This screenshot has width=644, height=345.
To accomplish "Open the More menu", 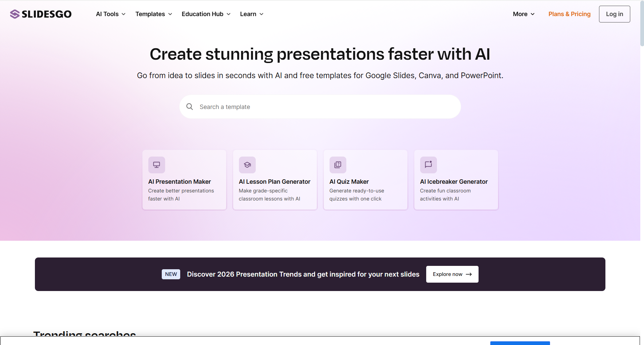I will (x=524, y=14).
